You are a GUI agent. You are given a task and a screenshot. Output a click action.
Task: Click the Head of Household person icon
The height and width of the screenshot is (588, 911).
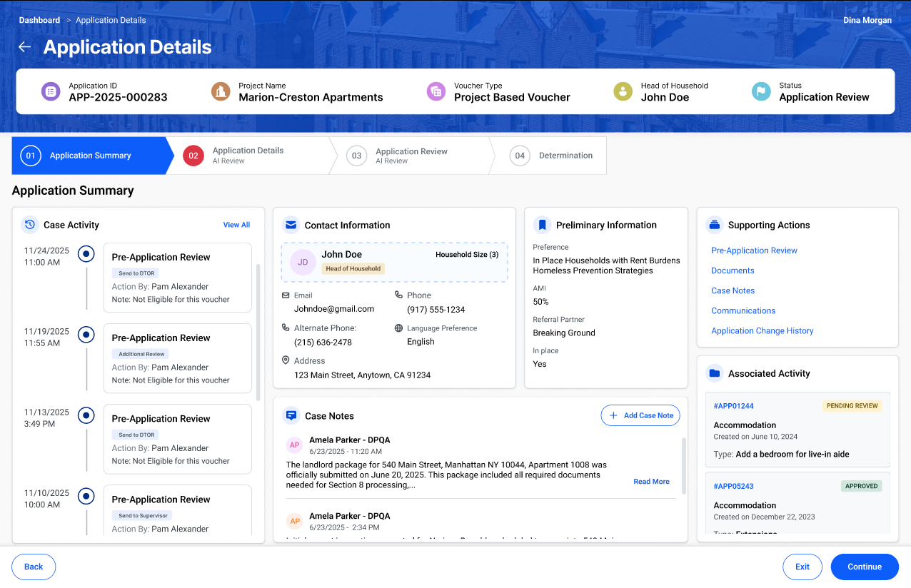pyautogui.click(x=623, y=91)
